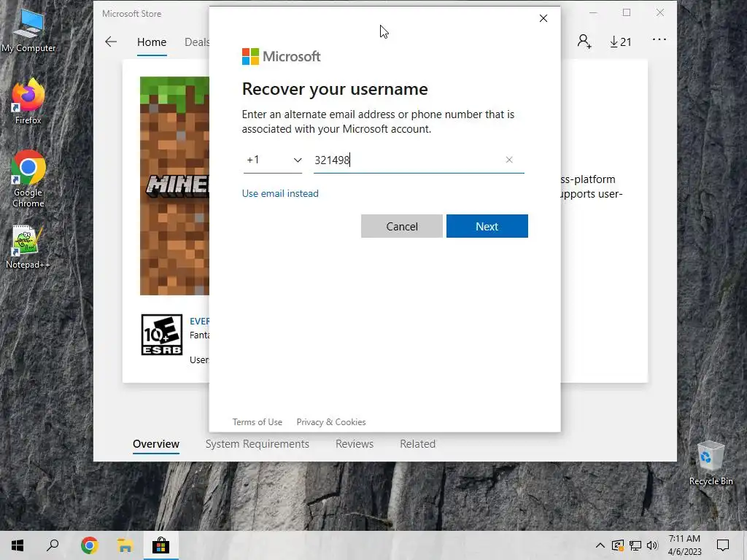Open Chrome from the taskbar
This screenshot has height=560, width=747.
89,545
